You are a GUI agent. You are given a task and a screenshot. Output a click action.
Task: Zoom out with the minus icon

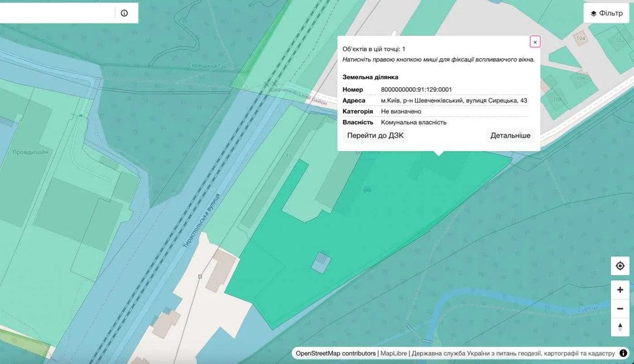point(620,308)
